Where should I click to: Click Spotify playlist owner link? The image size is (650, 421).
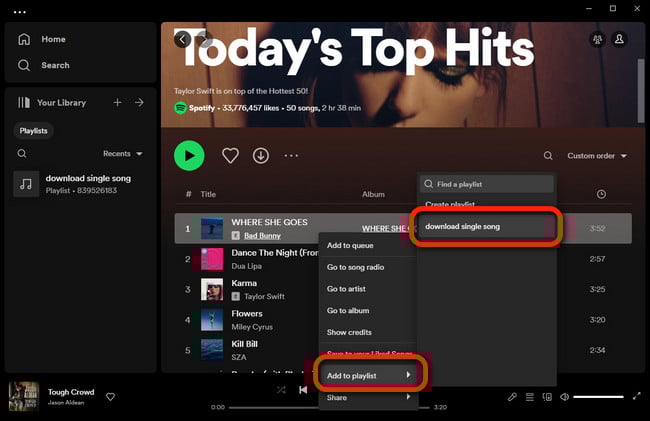coord(202,108)
